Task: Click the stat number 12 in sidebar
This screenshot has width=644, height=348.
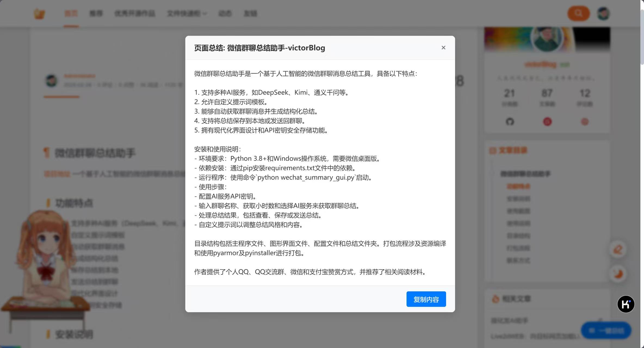Action: coord(585,93)
